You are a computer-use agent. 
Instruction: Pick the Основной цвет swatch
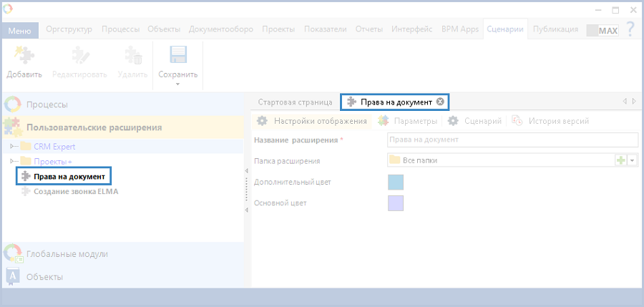(x=395, y=203)
